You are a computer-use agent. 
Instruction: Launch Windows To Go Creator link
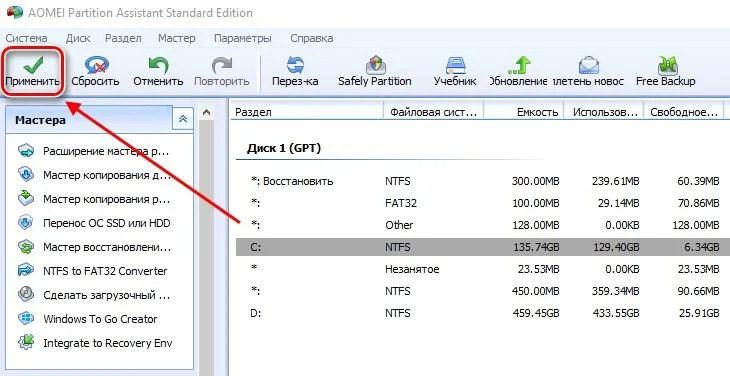click(100, 319)
